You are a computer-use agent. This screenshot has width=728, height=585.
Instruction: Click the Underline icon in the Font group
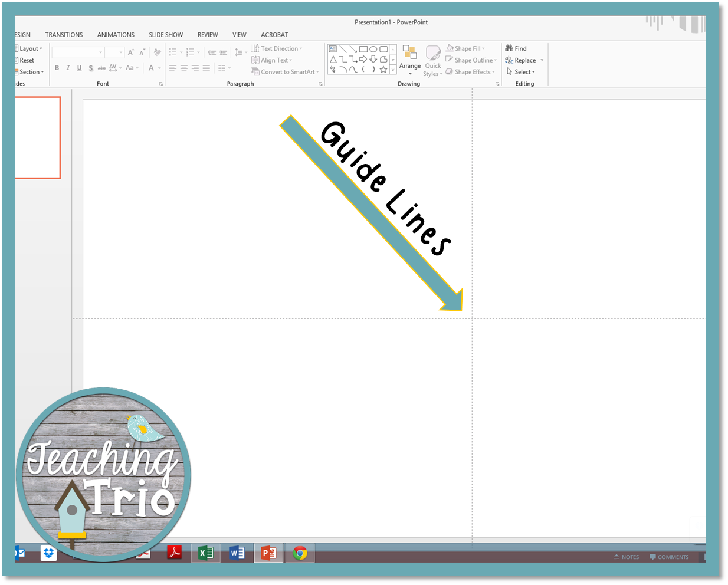pos(79,68)
